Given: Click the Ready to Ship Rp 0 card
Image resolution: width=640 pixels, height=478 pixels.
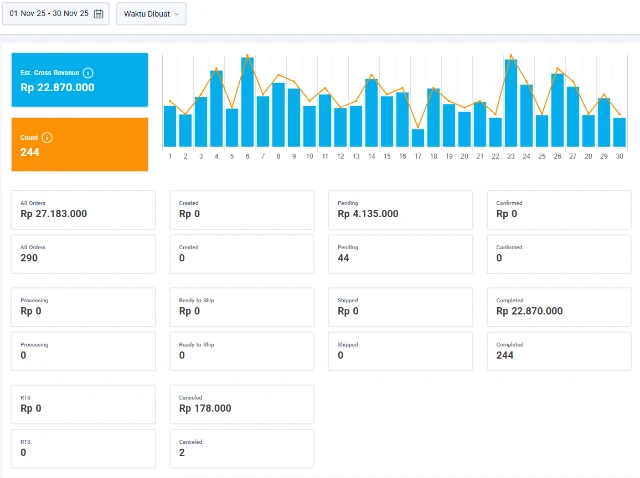Looking at the screenshot, I should 241,307.
